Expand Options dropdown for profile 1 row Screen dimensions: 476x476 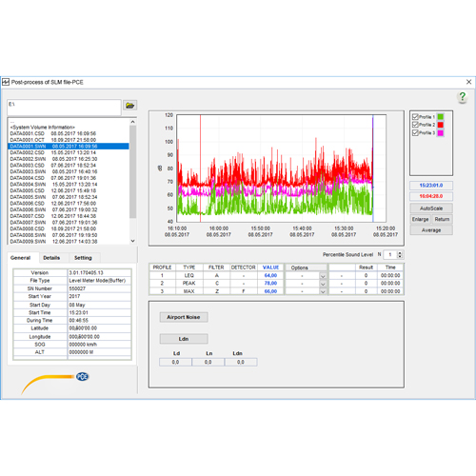(x=323, y=276)
